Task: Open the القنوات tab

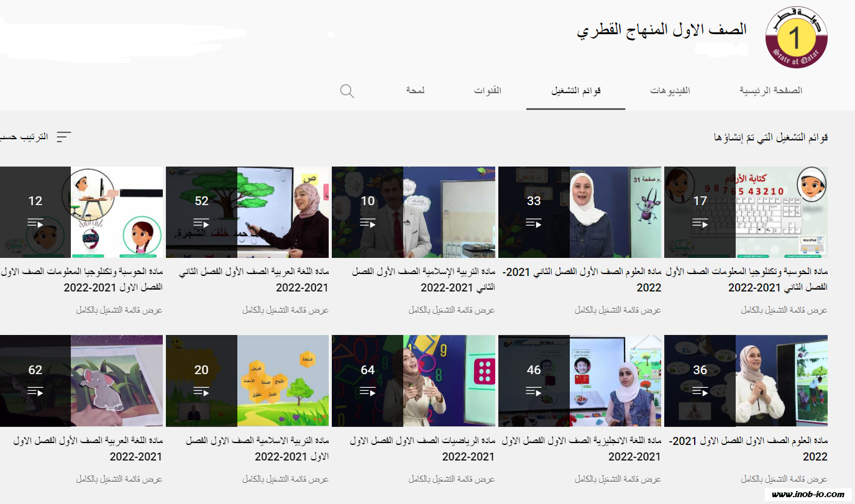Action: 487,91
